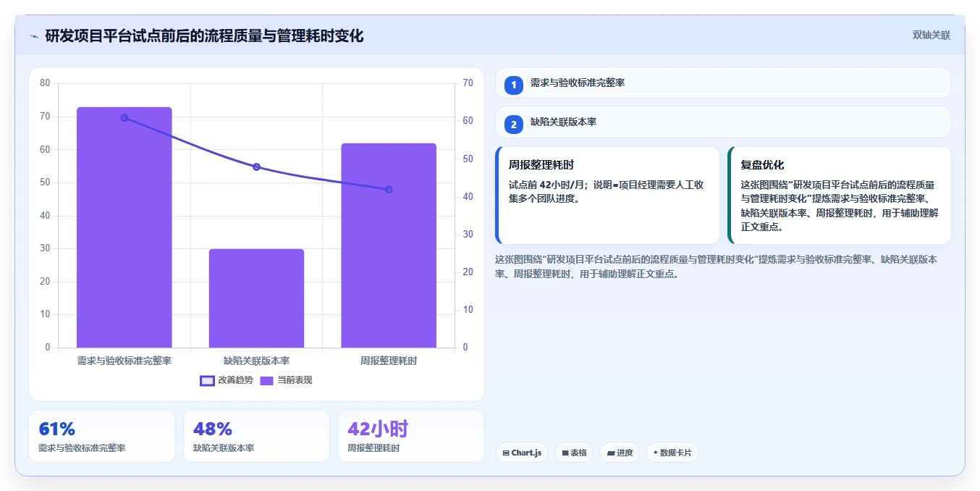Click the summary paragraph below the cards
Screen dimensions: 980x491
point(717,267)
